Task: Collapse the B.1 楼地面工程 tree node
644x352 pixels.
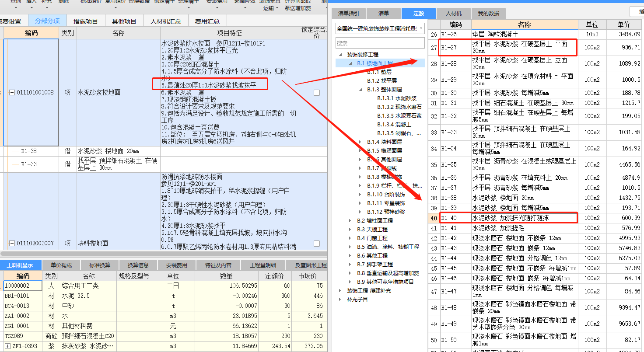Action: point(350,63)
